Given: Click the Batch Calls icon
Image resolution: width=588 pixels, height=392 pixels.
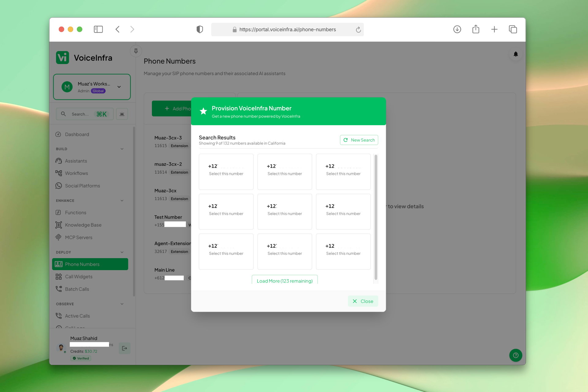Looking at the screenshot, I should [58, 289].
